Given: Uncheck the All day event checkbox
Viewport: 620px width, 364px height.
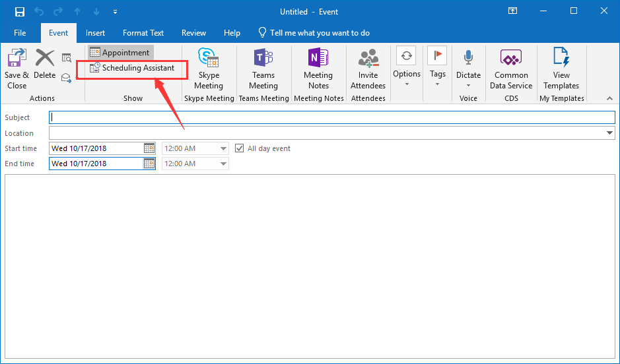Looking at the screenshot, I should click(x=240, y=148).
